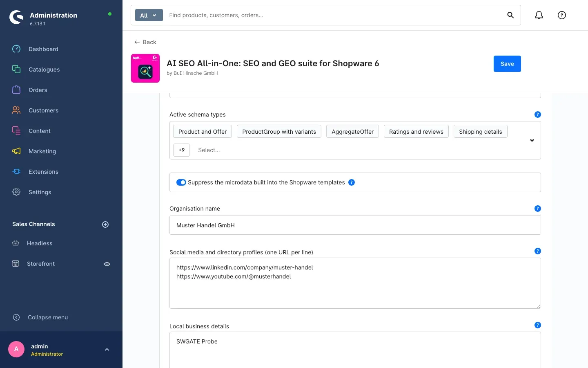This screenshot has width=588, height=368.
Task: Toggle Suppress Shopware microdata switch
Action: pos(181,182)
